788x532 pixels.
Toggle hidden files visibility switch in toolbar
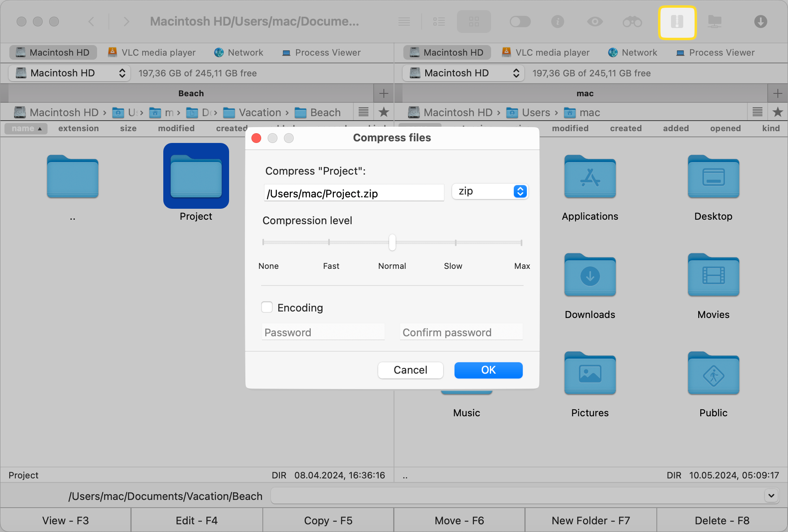[x=520, y=22]
